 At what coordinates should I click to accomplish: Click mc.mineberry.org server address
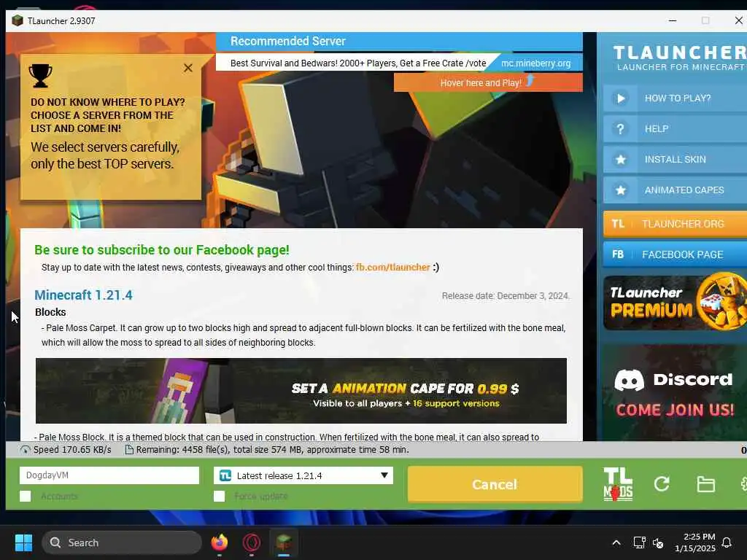[x=535, y=63]
